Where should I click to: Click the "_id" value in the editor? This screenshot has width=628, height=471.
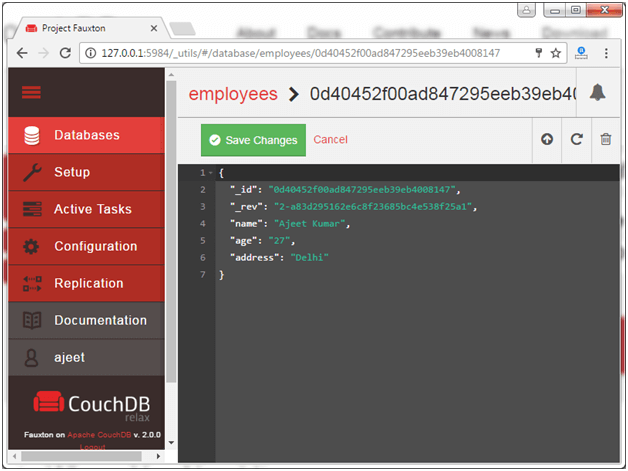pyautogui.click(x=362, y=189)
